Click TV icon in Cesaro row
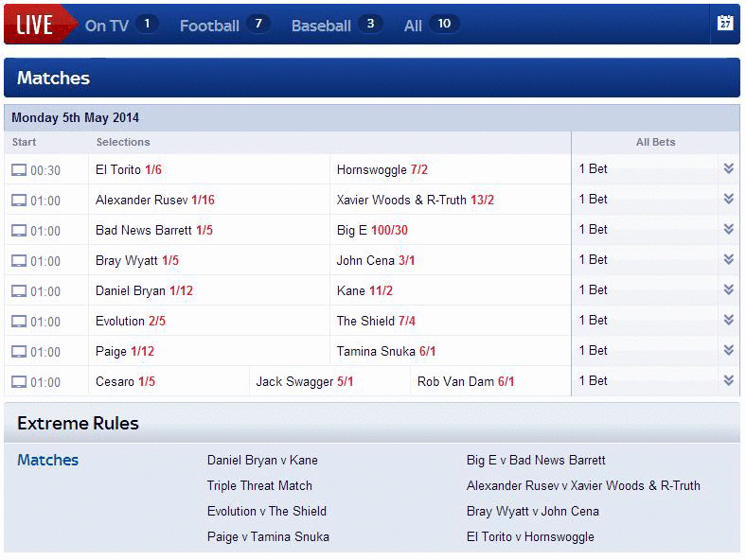 coord(19,382)
